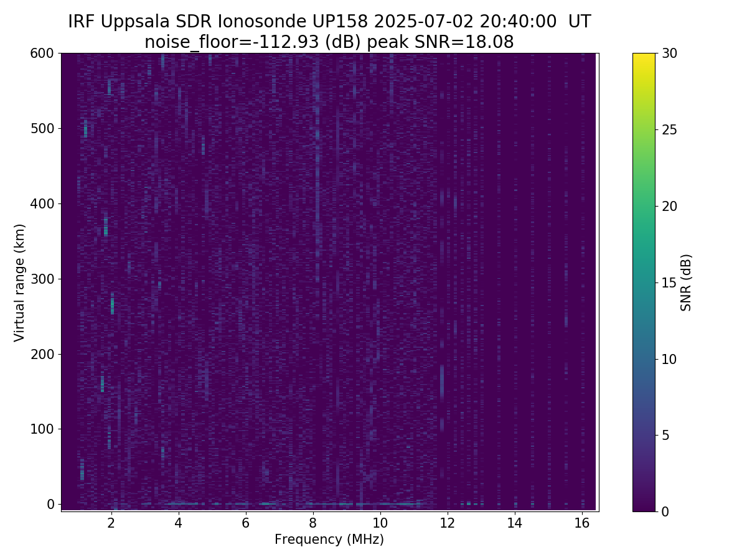Click colorbar tick label 5
The width and height of the screenshot is (747, 560).
[665, 435]
